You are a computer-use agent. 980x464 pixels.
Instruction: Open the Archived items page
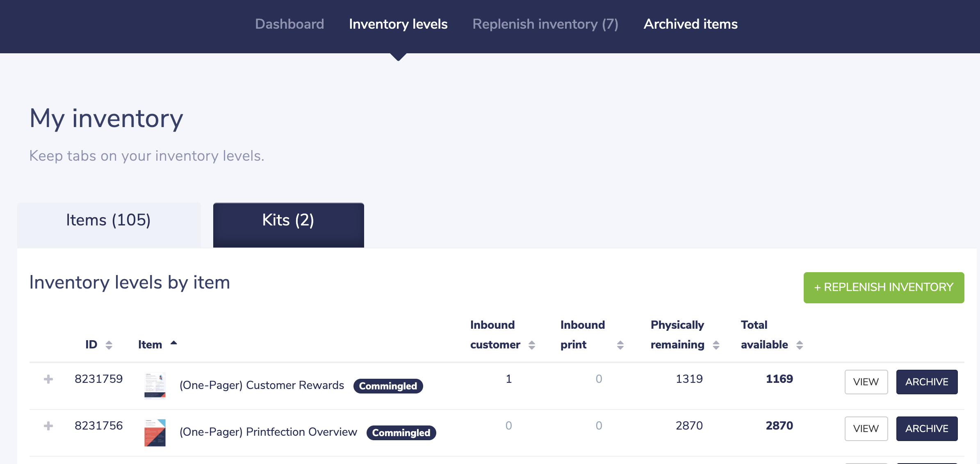(x=691, y=24)
